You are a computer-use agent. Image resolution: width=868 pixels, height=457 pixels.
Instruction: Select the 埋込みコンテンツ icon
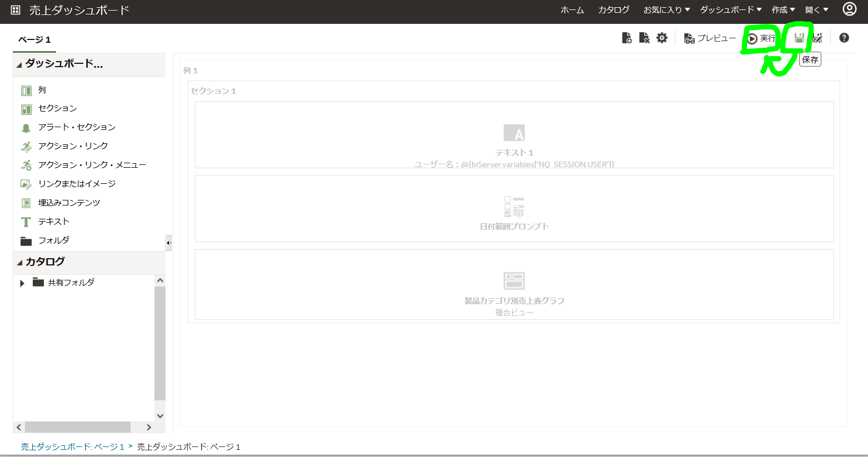click(x=26, y=203)
